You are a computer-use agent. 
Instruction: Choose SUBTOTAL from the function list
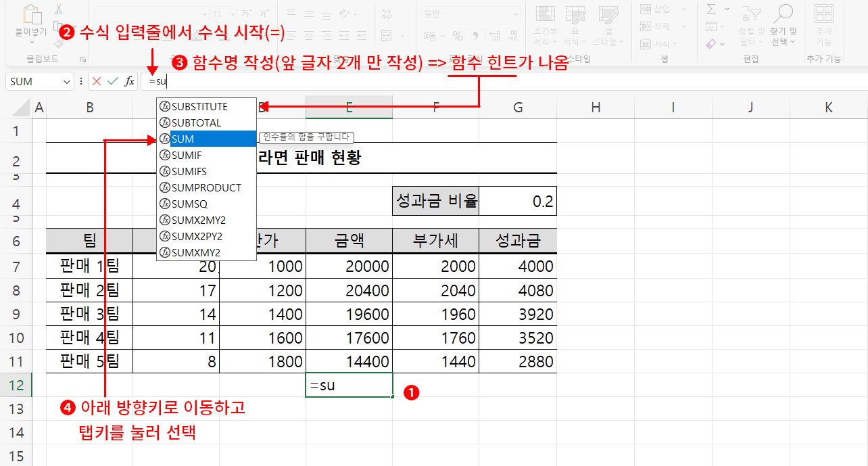point(206,122)
